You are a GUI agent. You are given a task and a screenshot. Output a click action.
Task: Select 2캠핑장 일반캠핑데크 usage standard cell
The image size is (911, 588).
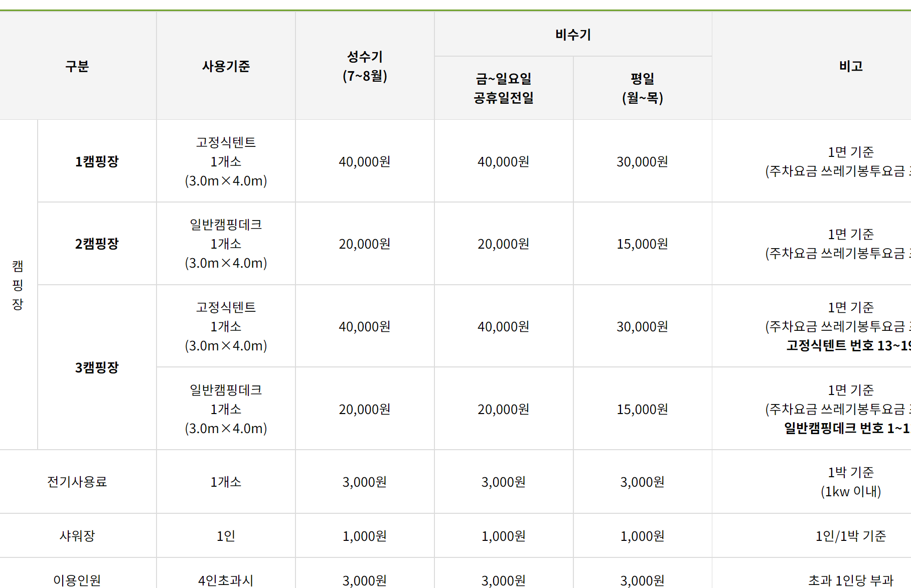click(x=226, y=244)
